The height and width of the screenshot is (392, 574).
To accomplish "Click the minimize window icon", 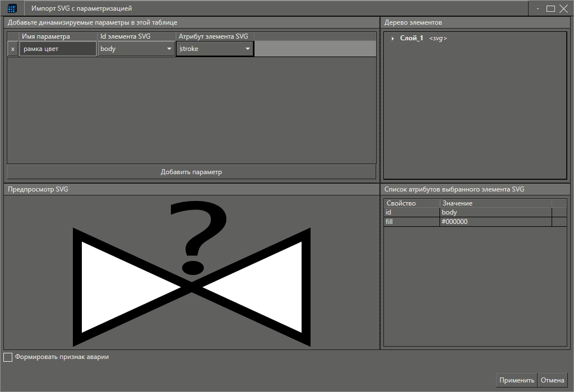I will point(536,8).
